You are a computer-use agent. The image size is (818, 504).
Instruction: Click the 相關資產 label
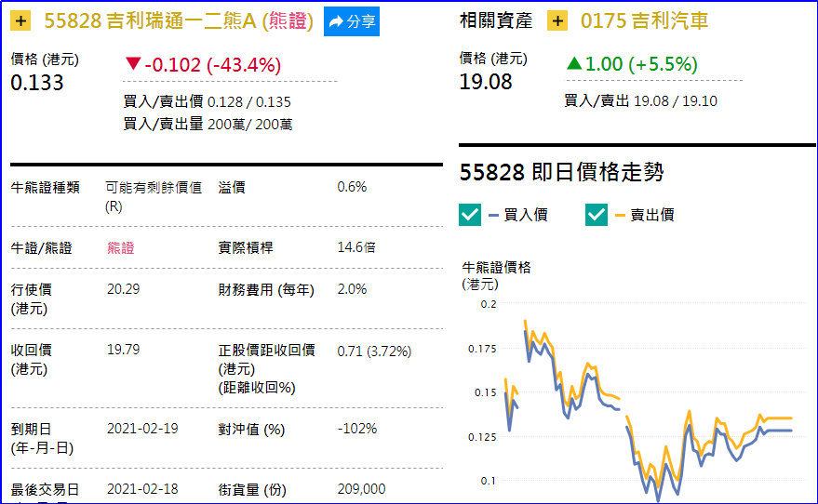coord(495,20)
